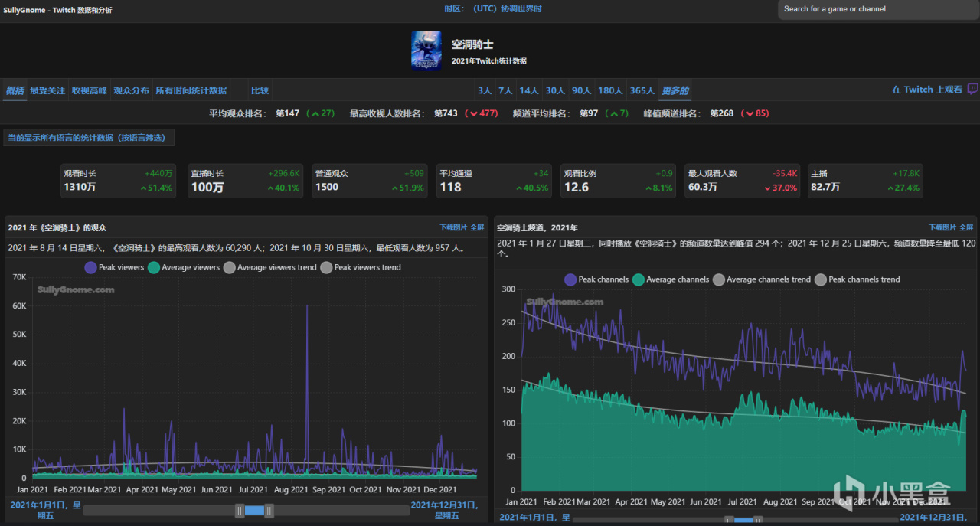
Task: Toggle the Peak channels legend circle
Action: [x=570, y=279]
